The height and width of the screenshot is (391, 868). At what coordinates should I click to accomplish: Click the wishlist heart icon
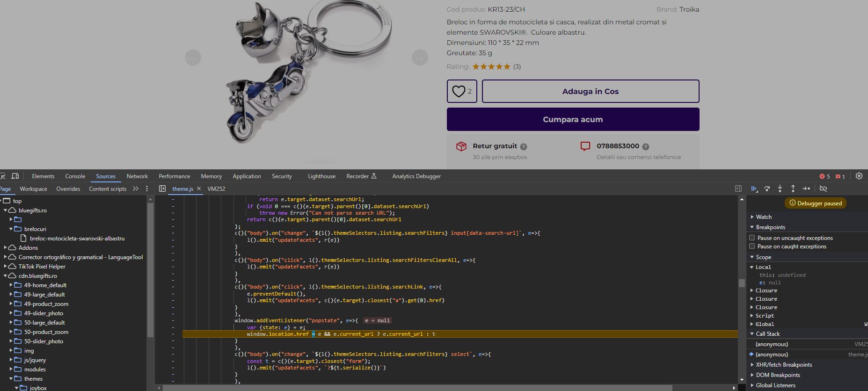click(x=459, y=91)
